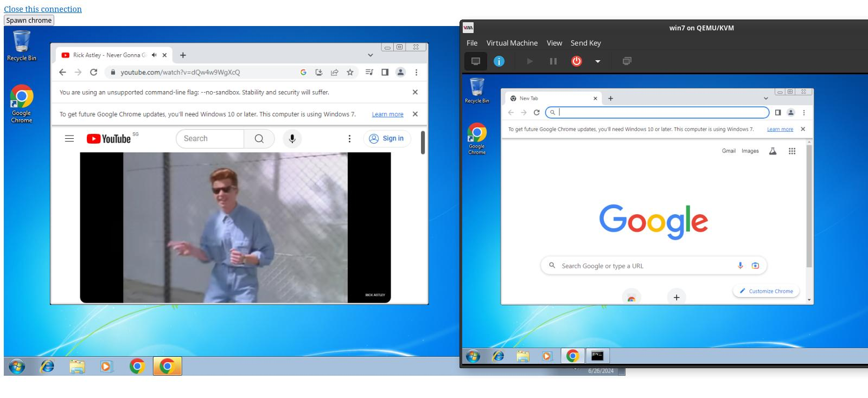
Task: Toggle side panel in YouTube Chrome window
Action: [x=385, y=72]
